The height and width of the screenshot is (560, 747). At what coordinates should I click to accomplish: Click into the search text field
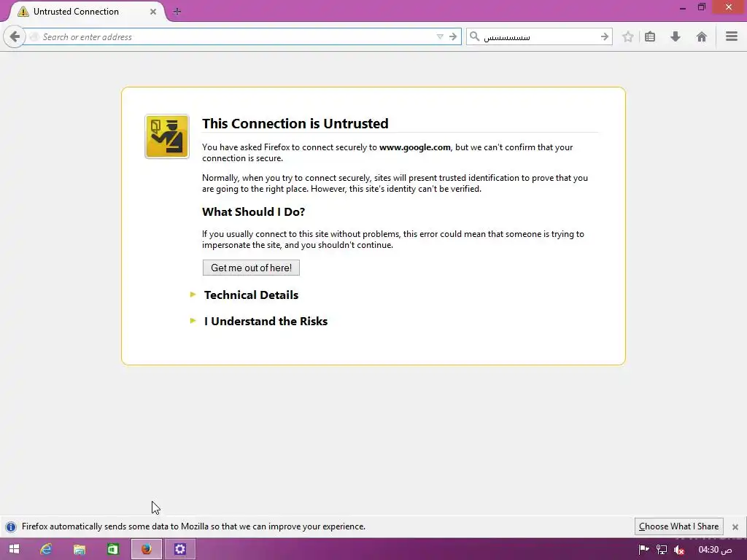click(539, 36)
